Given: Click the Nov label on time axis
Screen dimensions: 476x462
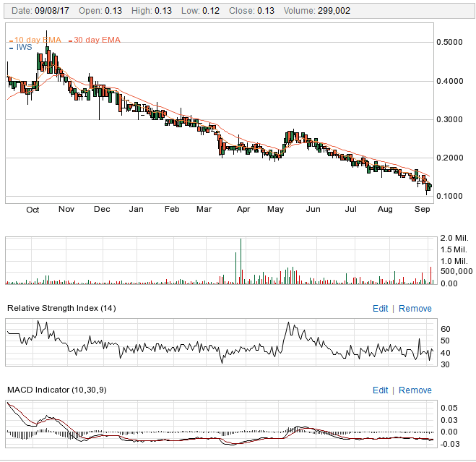Looking at the screenshot, I should coord(66,210).
